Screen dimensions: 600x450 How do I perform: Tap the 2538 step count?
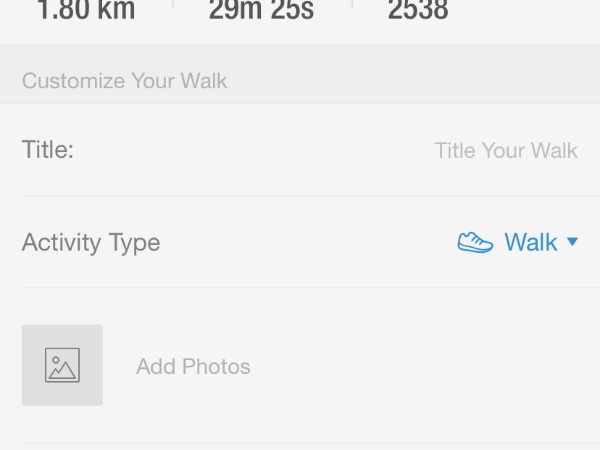tap(418, 10)
